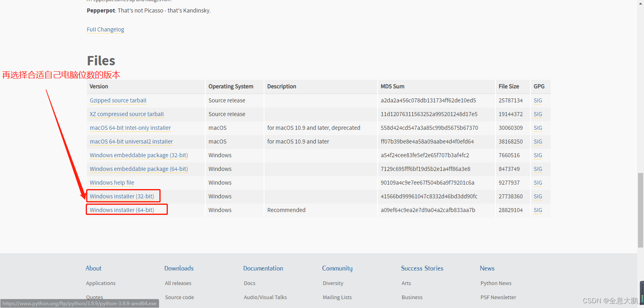644x308 pixels.
Task: Select file size 27738360
Action: 511,196
